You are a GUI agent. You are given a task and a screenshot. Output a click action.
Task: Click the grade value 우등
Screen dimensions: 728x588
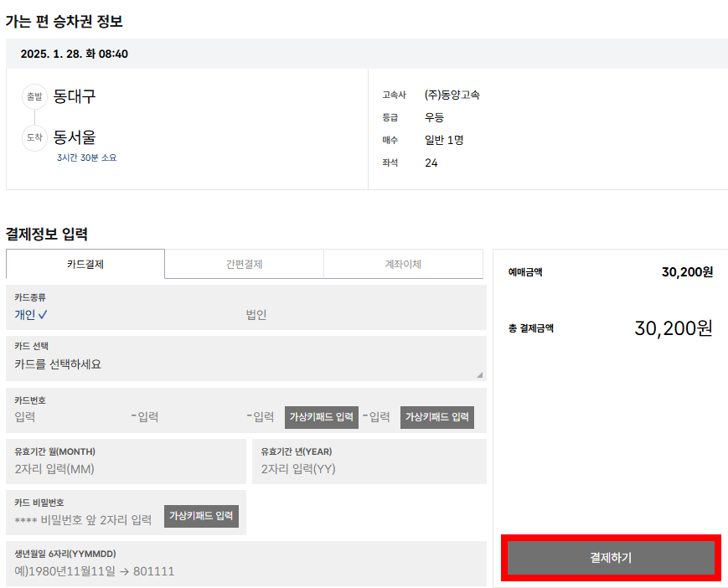coord(434,117)
